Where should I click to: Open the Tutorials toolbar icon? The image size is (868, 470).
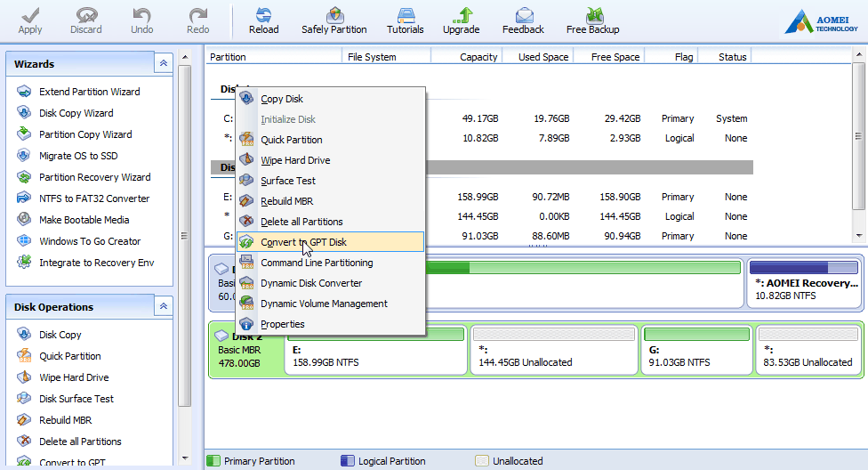tap(406, 15)
